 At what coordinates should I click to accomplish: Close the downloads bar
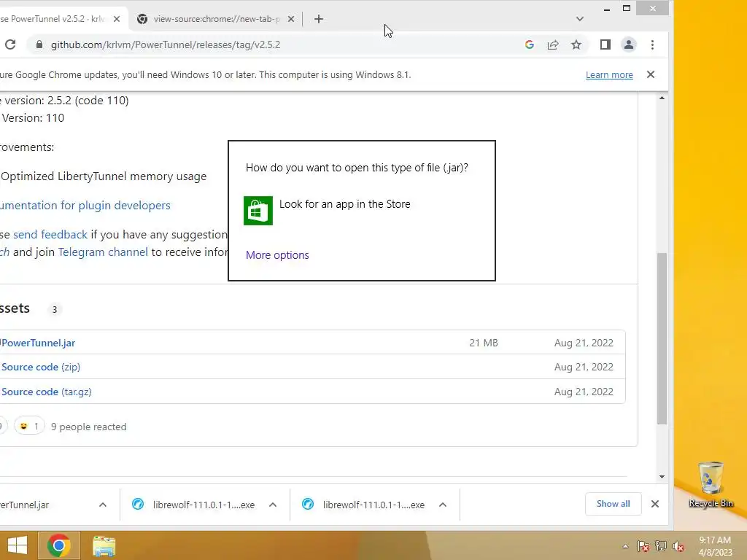655,504
